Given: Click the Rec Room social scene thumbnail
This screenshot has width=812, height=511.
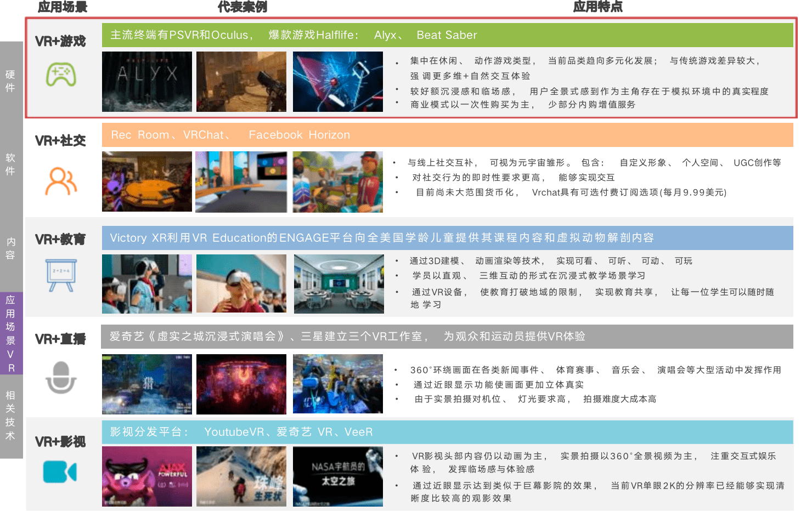Looking at the screenshot, I should tap(146, 181).
